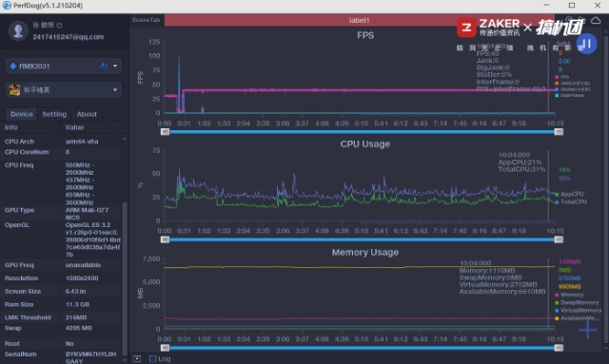Select the GPU Freq row
This screenshot has height=364, width=609.
(x=62, y=265)
